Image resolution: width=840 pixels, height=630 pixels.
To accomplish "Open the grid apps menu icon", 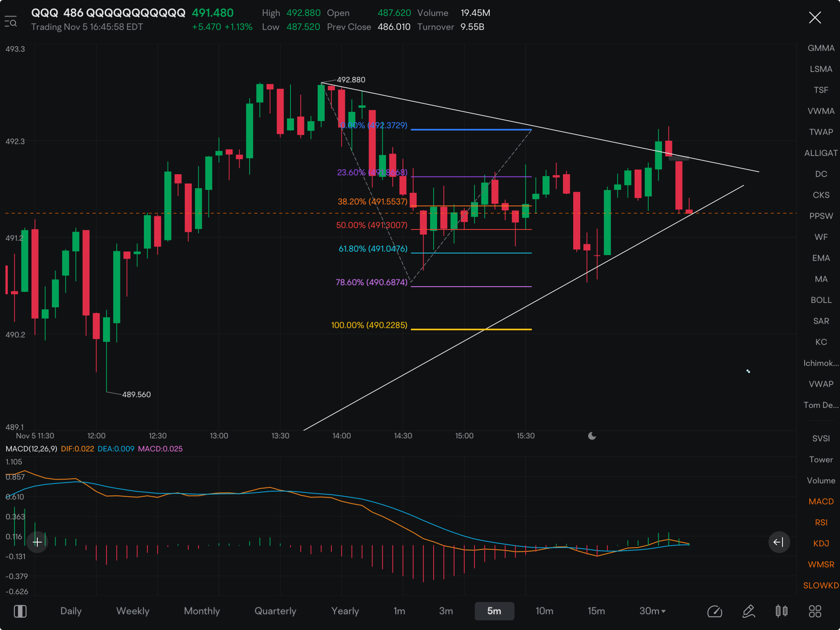I will (x=815, y=611).
